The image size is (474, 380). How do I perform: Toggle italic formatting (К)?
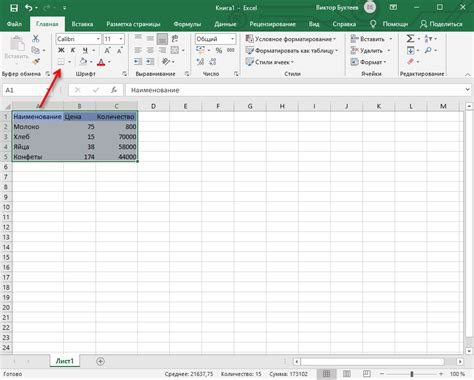tap(73, 50)
